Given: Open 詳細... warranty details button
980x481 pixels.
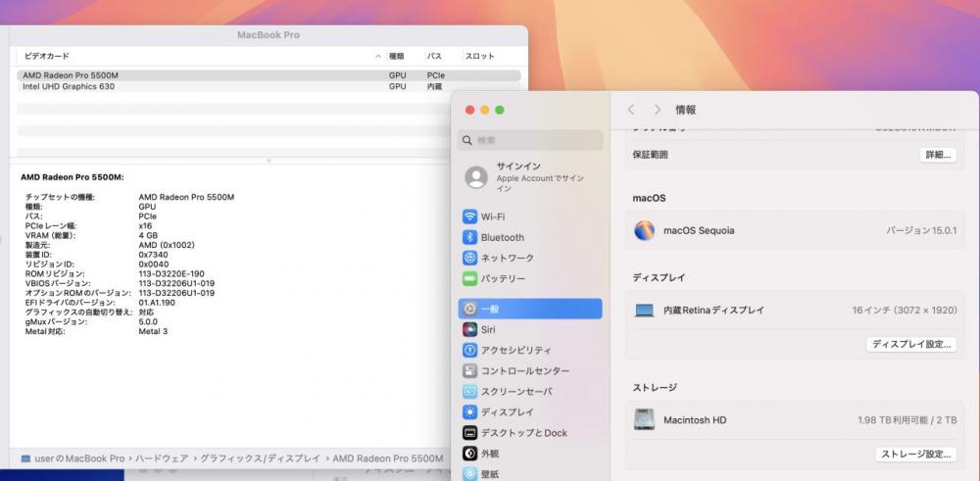Looking at the screenshot, I should (x=938, y=155).
